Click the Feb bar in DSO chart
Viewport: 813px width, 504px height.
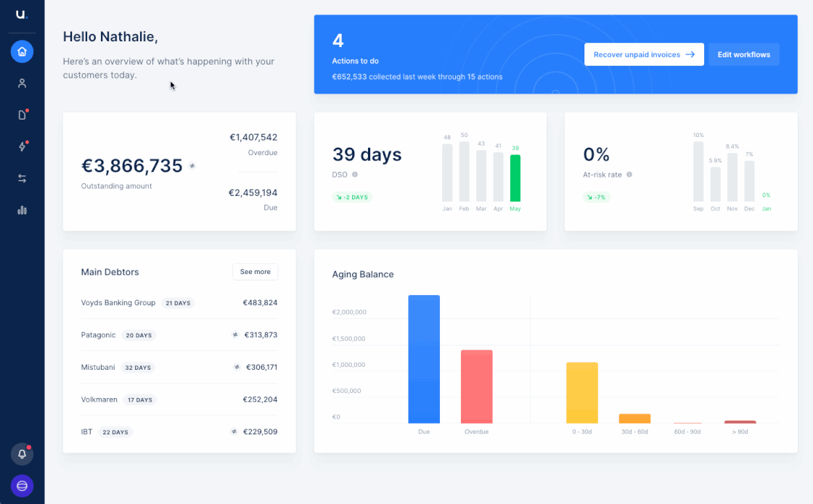pyautogui.click(x=464, y=171)
